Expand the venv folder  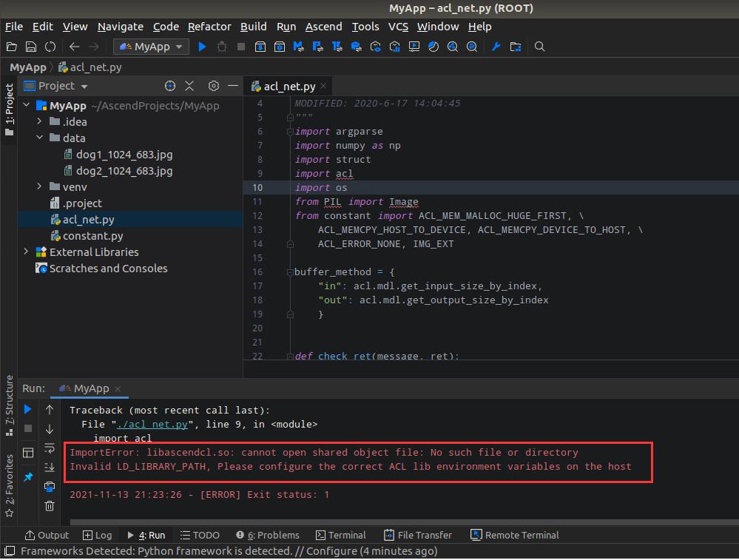point(39,187)
